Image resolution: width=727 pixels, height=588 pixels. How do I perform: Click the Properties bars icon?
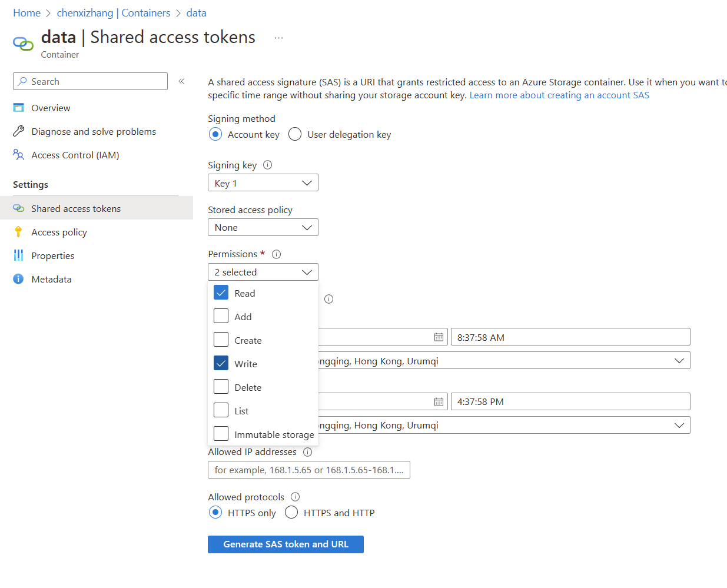(19, 255)
